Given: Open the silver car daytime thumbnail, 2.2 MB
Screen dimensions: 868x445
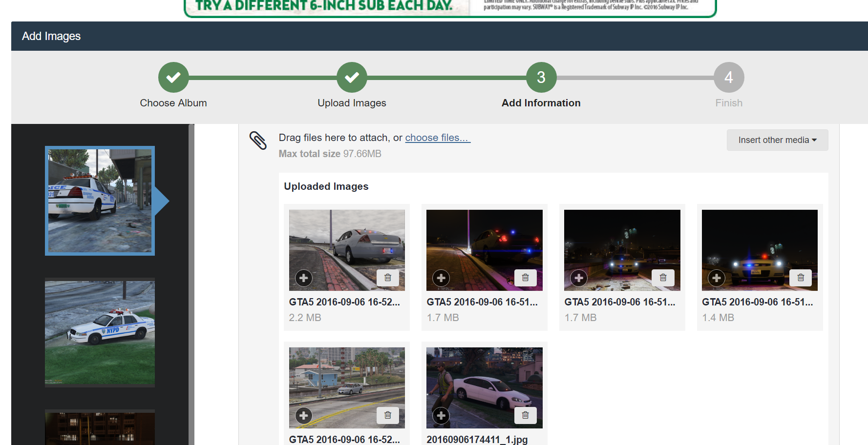Looking at the screenshot, I should point(347,250).
